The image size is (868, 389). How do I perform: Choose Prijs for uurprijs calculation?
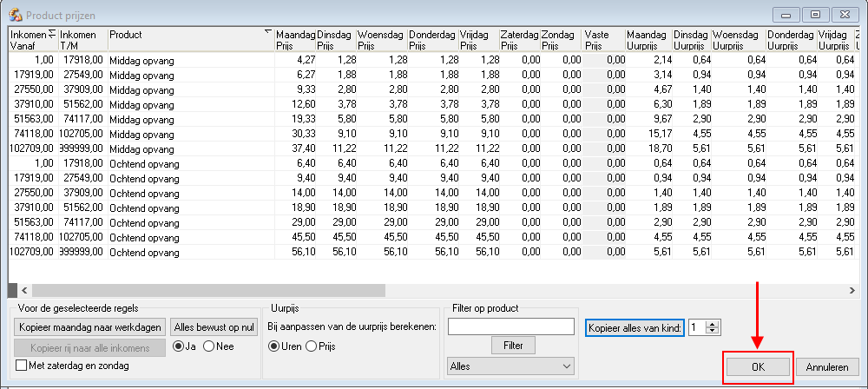pos(310,347)
